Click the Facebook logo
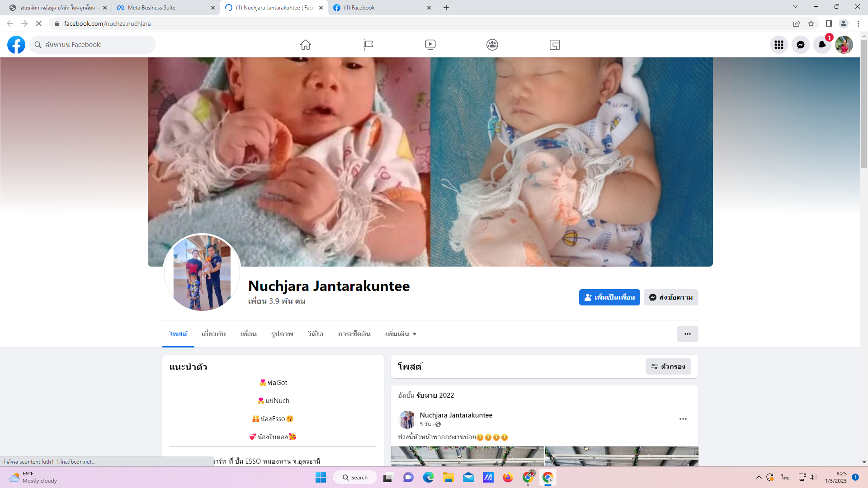 coord(16,45)
